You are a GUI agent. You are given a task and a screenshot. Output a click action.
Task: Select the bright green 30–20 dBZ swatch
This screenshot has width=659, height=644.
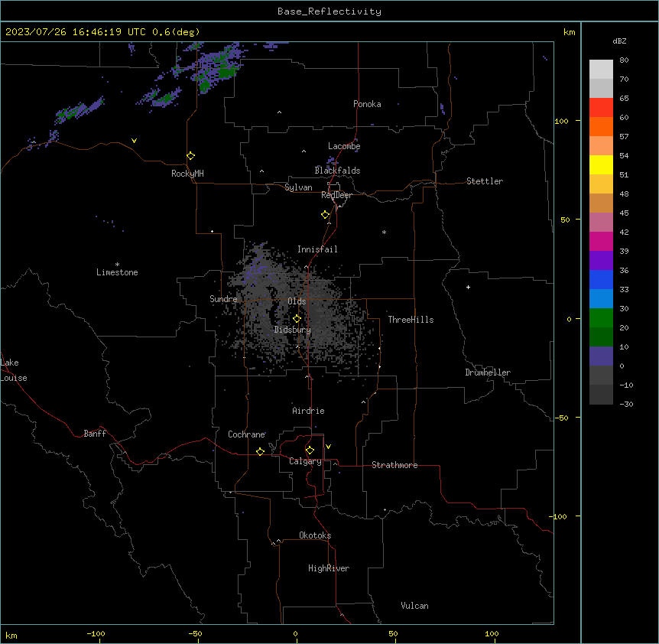(601, 318)
